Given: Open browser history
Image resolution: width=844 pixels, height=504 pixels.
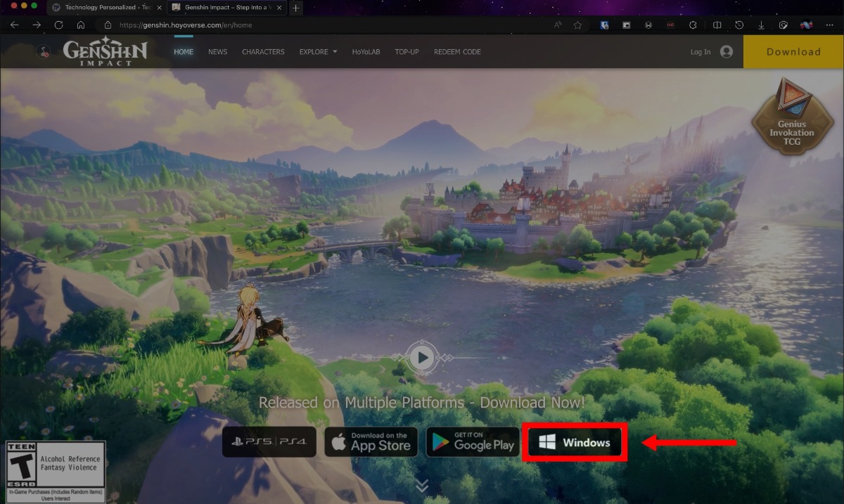Looking at the screenshot, I should (x=739, y=25).
